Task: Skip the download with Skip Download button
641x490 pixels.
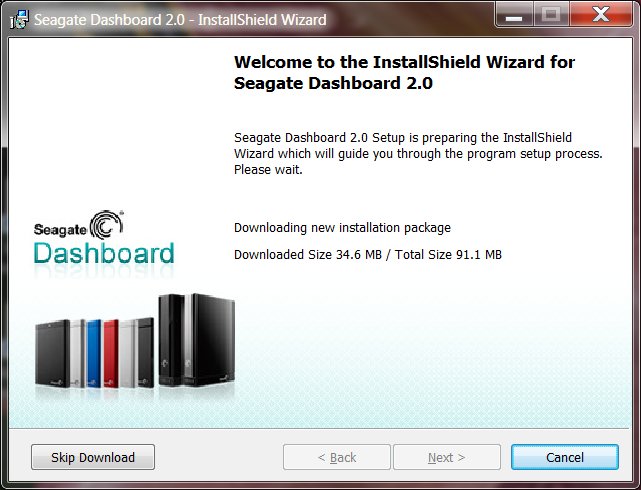Action: pos(93,457)
